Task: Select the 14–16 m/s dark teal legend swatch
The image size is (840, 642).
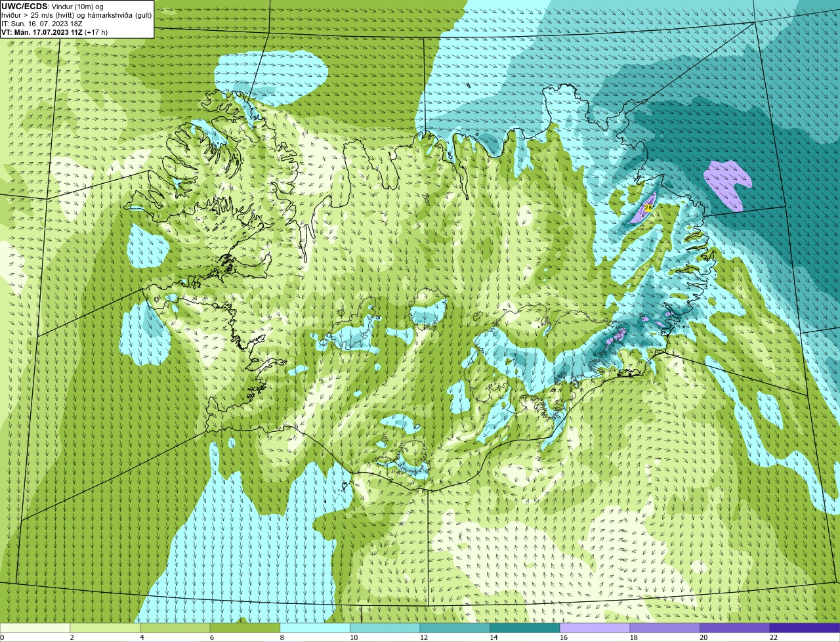Action: (525, 628)
